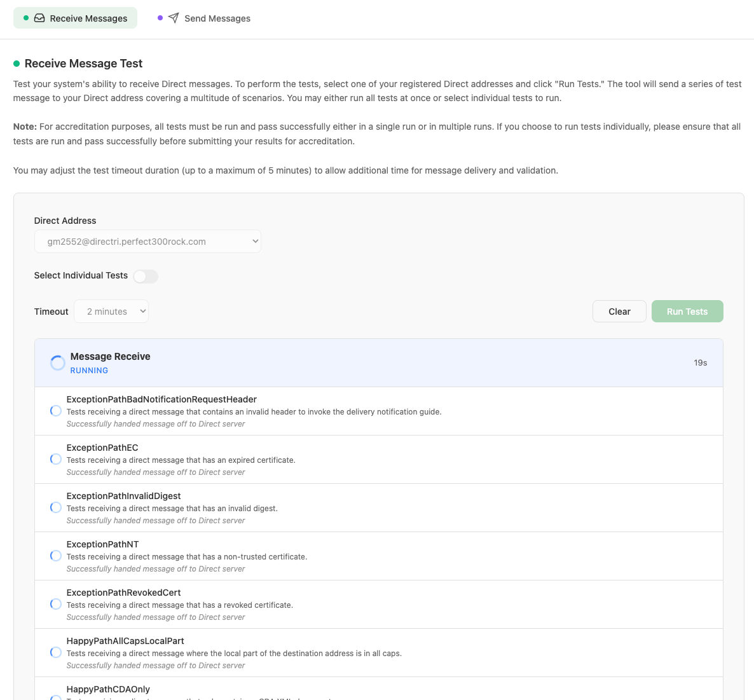Click the HappyPathAllCapsLocalPart spinner icon
The image size is (754, 700).
click(56, 652)
